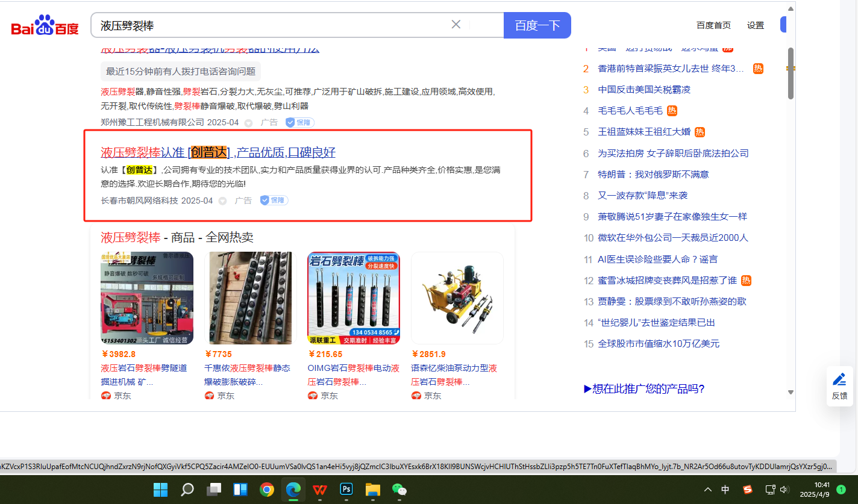Screen dimensions: 858x504
Task: Open Windows taskbar Search
Action: tap(187, 490)
